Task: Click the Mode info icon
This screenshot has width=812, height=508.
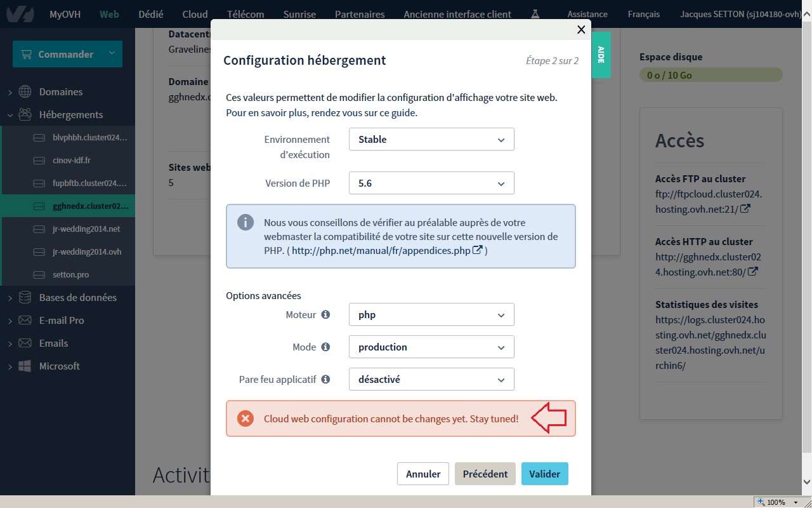Action: pos(325,347)
